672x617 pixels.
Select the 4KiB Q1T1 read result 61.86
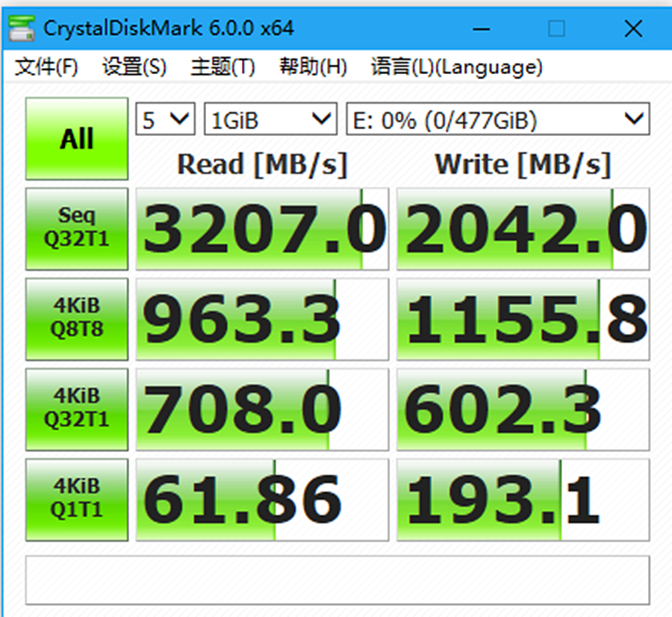(261, 498)
